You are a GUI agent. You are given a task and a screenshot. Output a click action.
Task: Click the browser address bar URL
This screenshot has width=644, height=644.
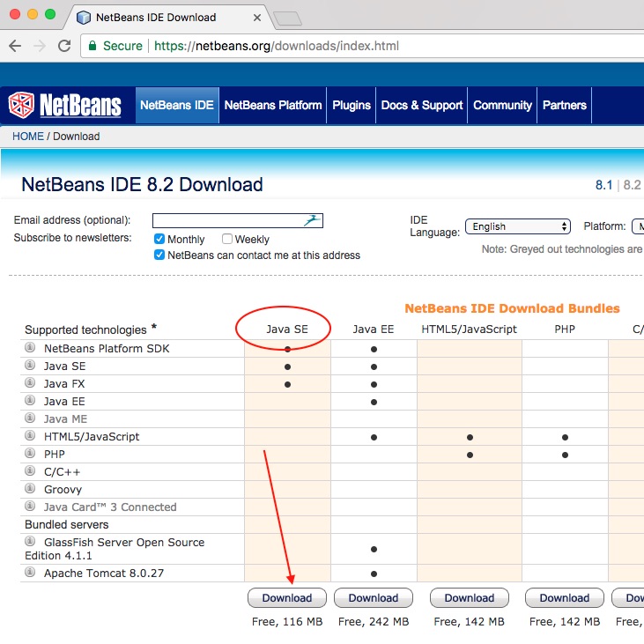(x=277, y=46)
